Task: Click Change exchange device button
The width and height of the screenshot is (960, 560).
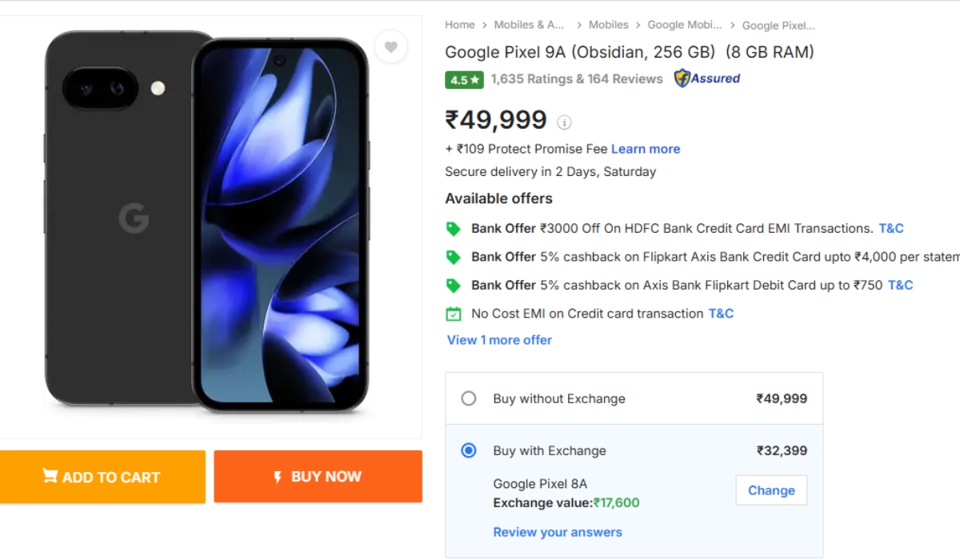Action: (x=771, y=490)
